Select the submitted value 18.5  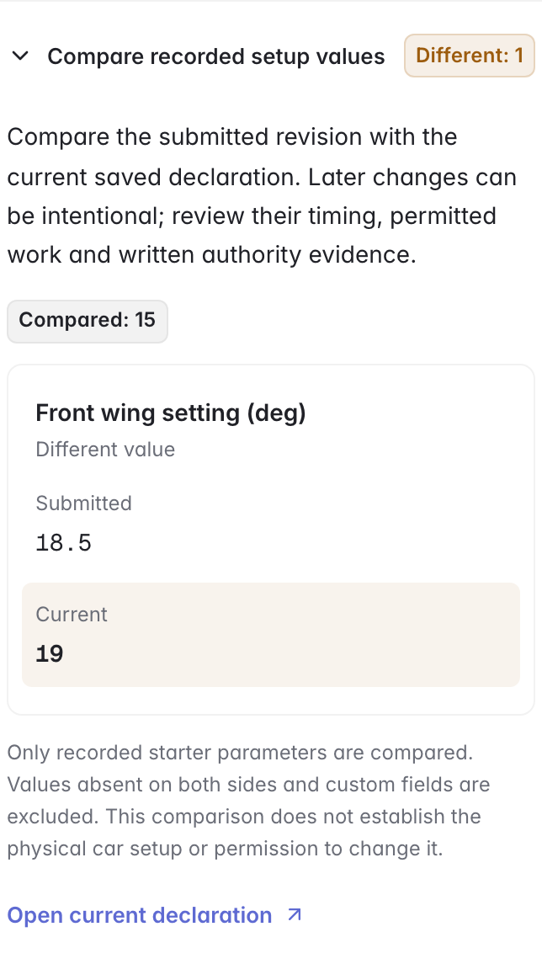coord(64,543)
